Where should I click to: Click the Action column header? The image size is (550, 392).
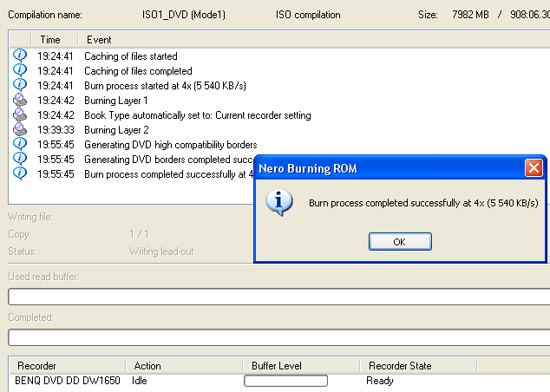184,366
